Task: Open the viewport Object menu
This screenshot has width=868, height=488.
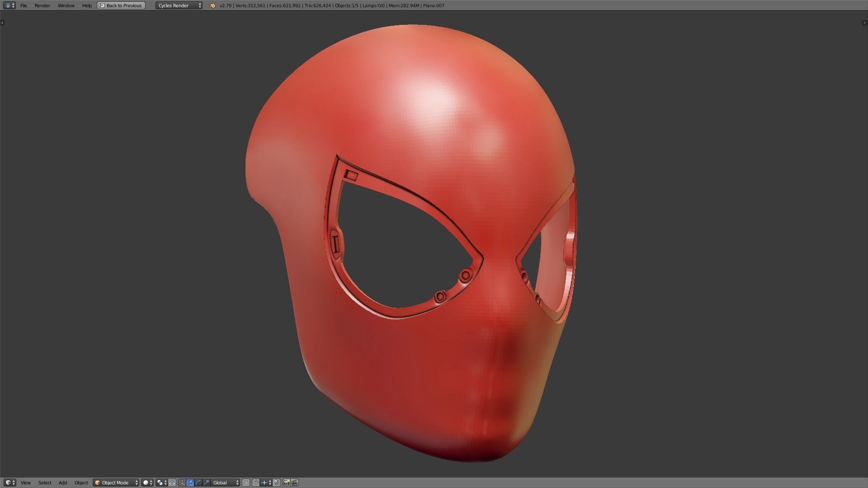Action: (81, 483)
